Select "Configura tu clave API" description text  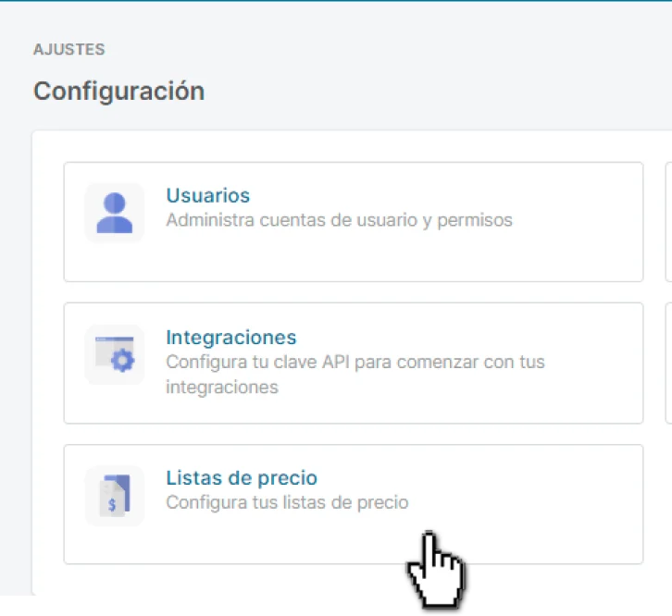click(355, 375)
